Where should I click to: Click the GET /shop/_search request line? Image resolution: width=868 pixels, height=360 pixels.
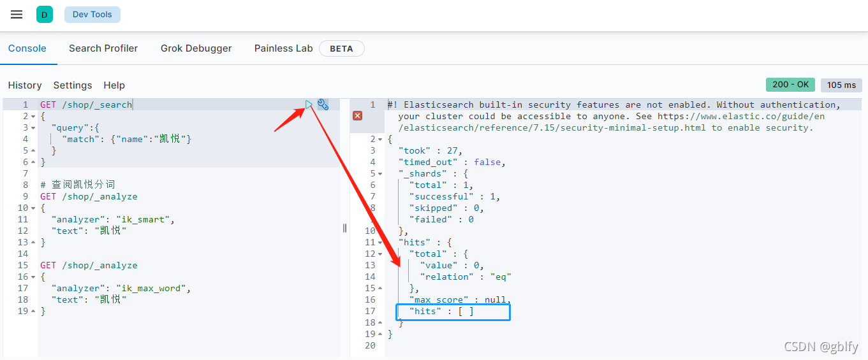point(86,104)
